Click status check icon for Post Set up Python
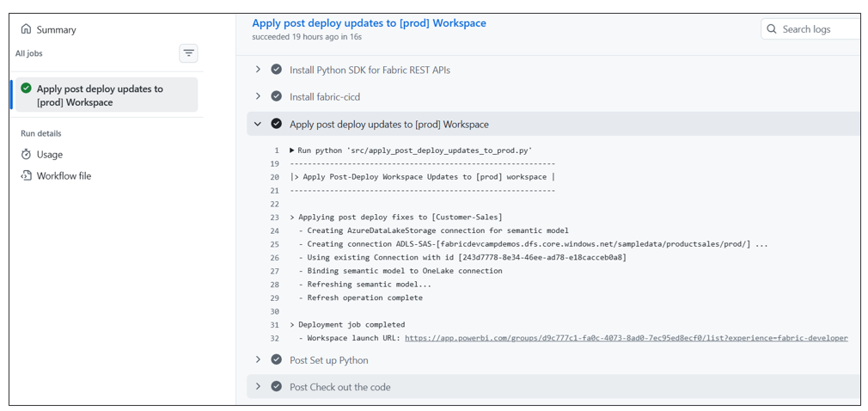 click(x=276, y=360)
